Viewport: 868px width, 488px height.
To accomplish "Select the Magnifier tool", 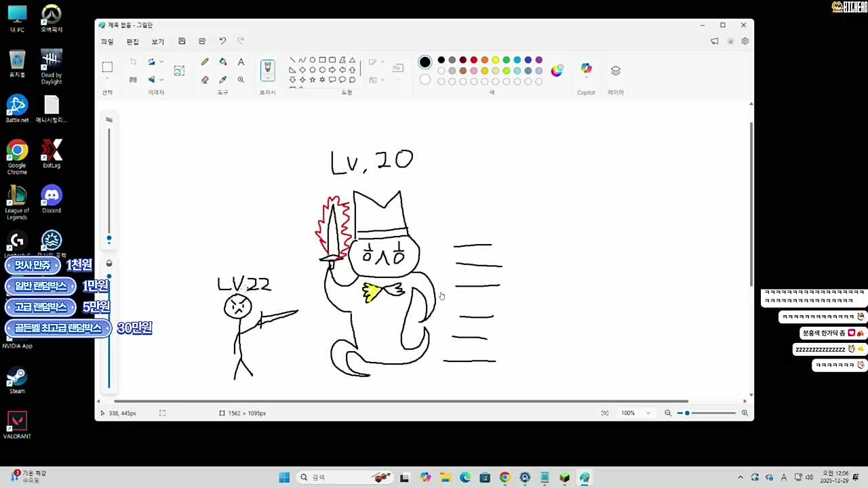I will click(x=241, y=79).
